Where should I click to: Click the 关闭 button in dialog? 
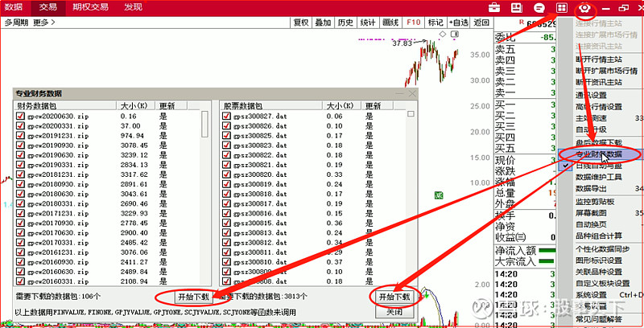click(x=394, y=312)
